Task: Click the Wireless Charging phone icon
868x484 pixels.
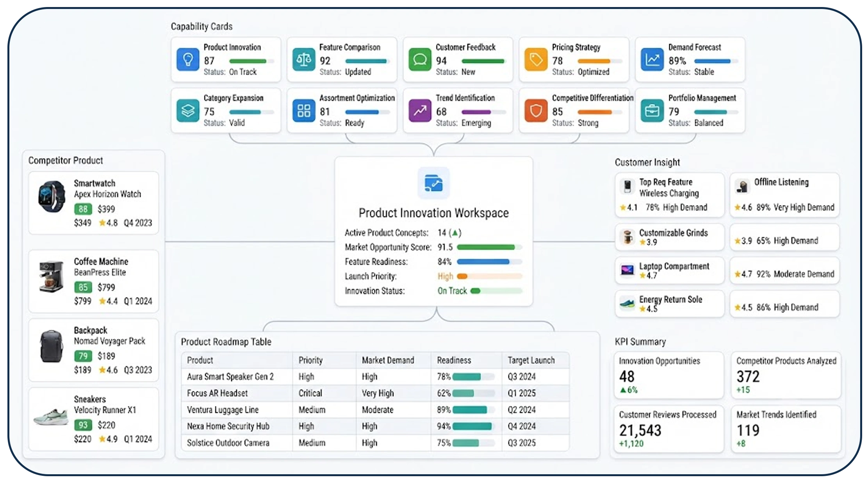Action: (627, 186)
